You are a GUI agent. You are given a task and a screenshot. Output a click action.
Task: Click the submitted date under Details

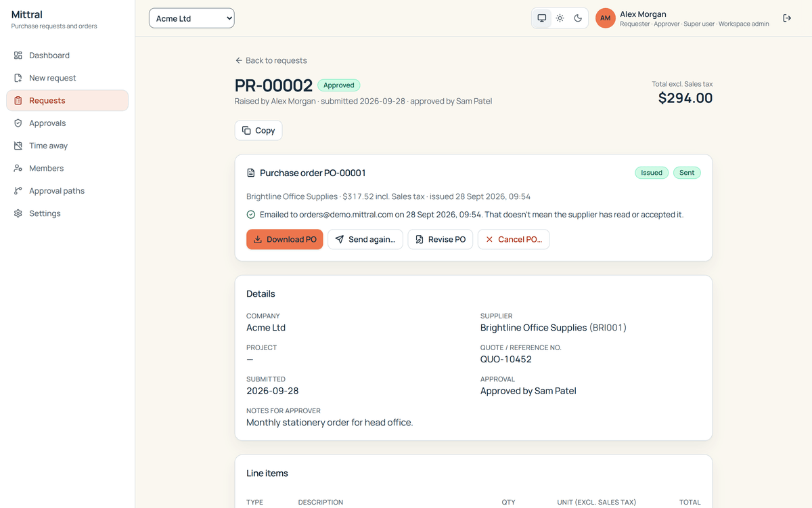tap(273, 391)
